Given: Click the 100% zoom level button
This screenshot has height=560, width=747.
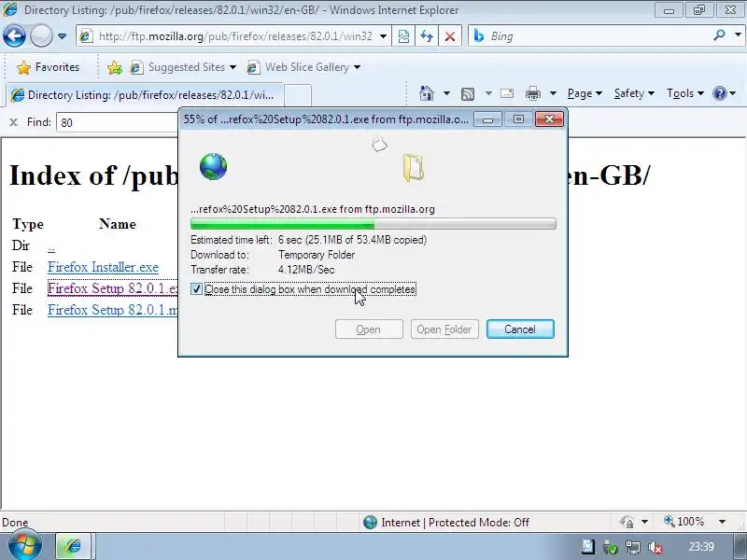Looking at the screenshot, I should (684, 522).
